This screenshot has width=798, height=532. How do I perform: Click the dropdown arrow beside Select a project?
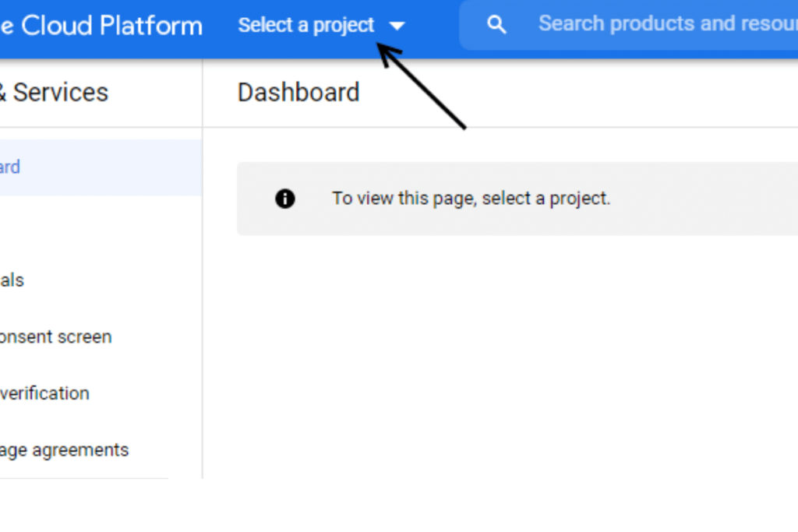coord(397,25)
